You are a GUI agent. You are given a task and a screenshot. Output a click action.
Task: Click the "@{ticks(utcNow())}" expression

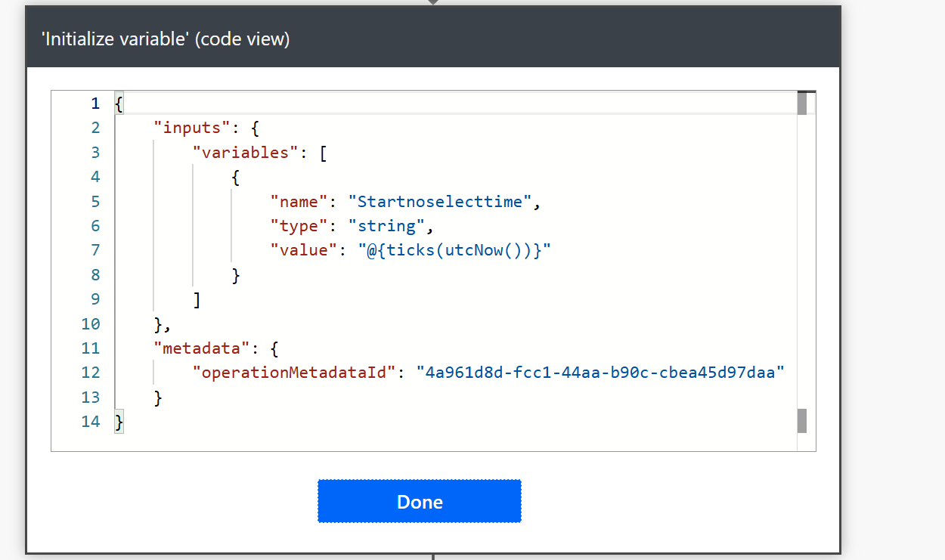click(x=455, y=250)
